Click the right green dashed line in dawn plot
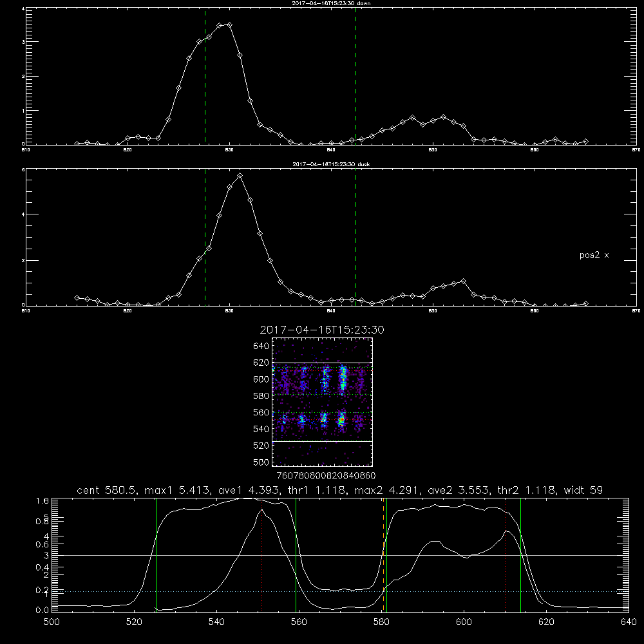The image size is (644, 644). (x=355, y=77)
